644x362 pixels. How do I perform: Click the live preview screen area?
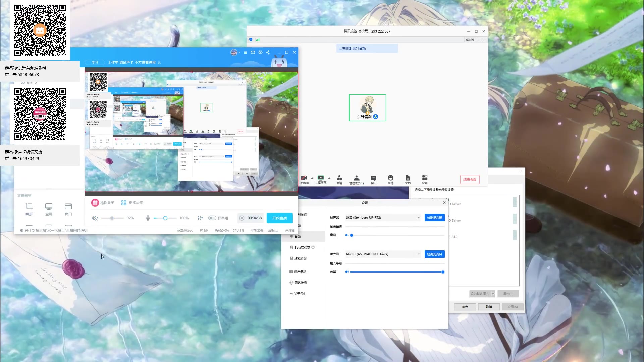coord(191,132)
